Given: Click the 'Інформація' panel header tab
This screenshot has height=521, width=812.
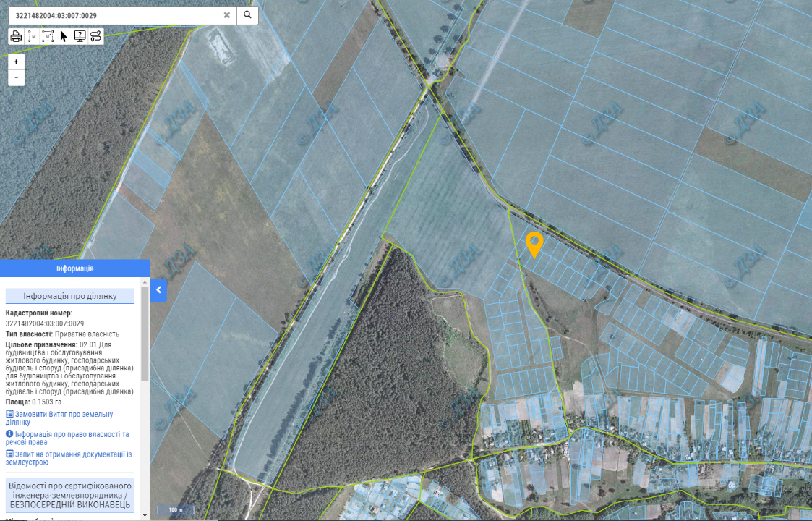Looking at the screenshot, I should (75, 268).
